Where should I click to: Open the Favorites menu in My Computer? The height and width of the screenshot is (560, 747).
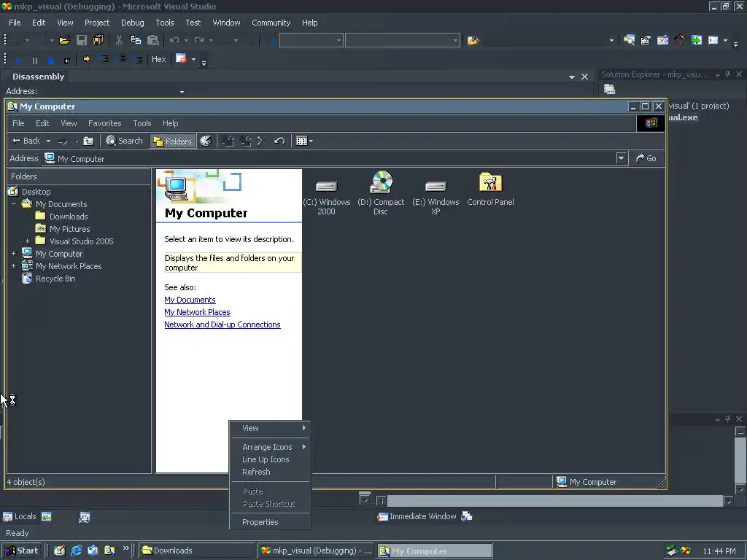pyautogui.click(x=105, y=122)
